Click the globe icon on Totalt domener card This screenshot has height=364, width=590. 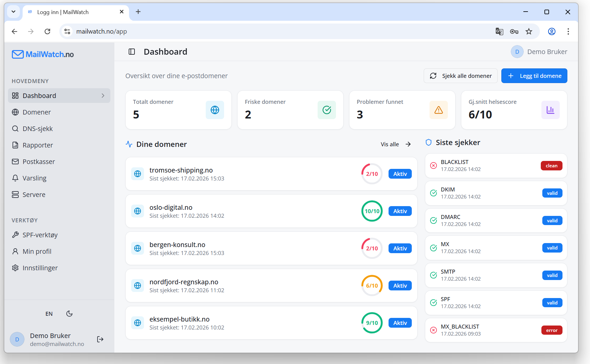[x=215, y=110]
